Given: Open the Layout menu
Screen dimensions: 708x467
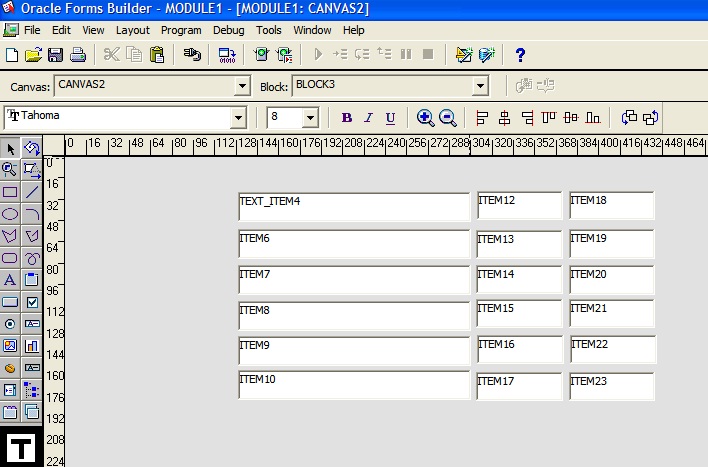Looking at the screenshot, I should [x=132, y=30].
